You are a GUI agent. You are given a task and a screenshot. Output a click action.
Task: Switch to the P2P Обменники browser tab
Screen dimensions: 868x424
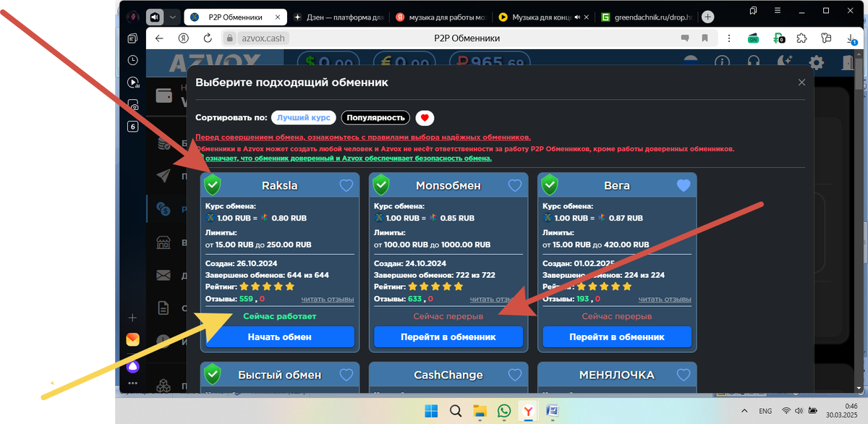pyautogui.click(x=235, y=17)
